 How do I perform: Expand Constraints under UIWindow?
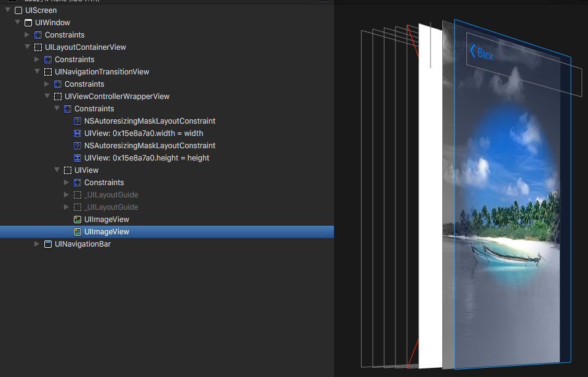coord(27,35)
